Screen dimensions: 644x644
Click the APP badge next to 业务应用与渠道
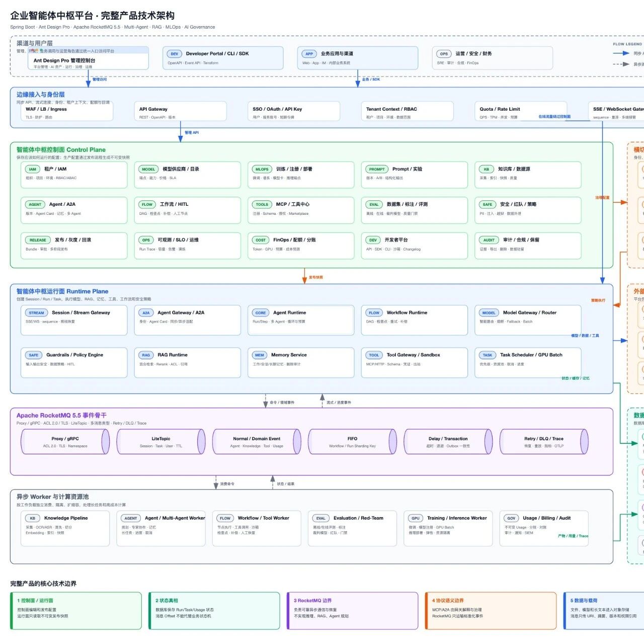[x=309, y=54]
